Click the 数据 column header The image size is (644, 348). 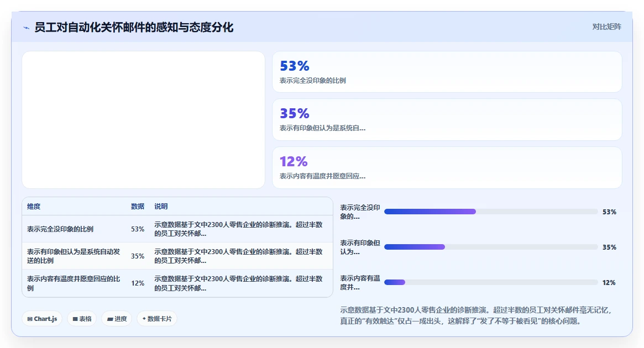pyautogui.click(x=138, y=207)
